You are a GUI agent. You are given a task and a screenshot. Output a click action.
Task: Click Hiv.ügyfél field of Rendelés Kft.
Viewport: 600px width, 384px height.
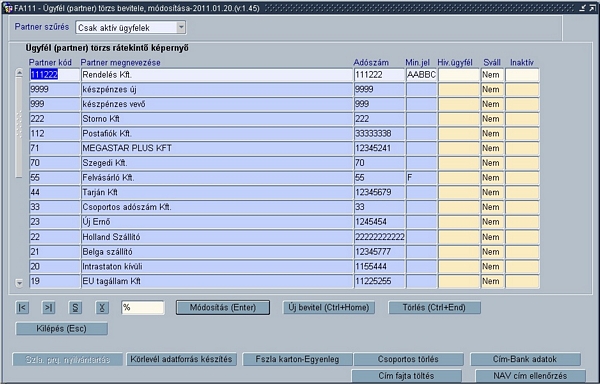click(459, 75)
